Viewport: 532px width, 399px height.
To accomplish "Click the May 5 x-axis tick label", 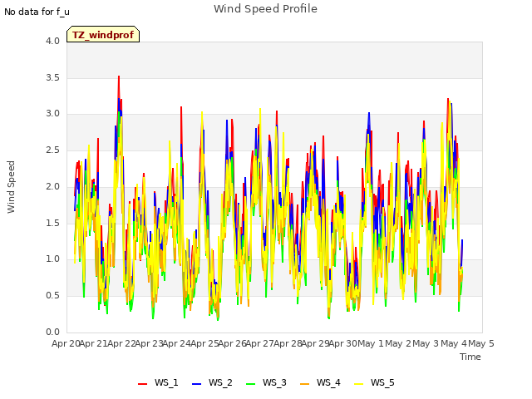I will (481, 343).
